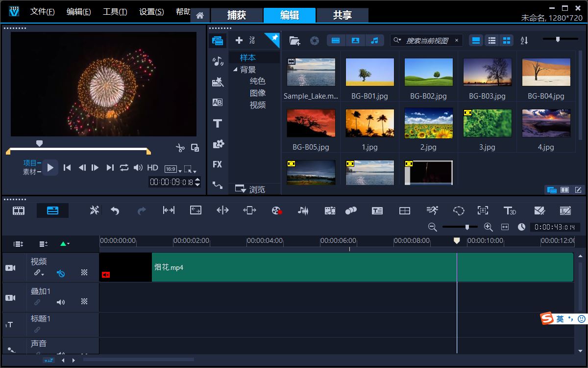
Task: Open the 16:9 aspect ratio dropdown
Action: (x=172, y=169)
